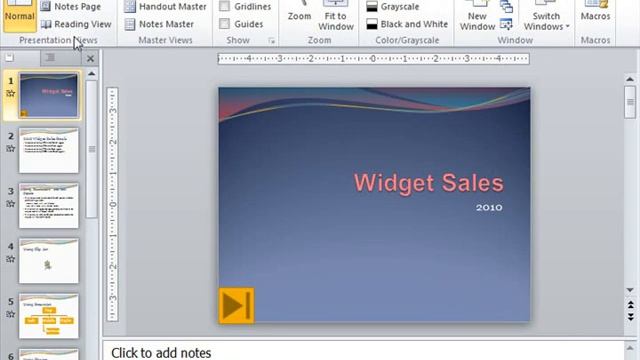
Task: Close the slide thumbnail pane
Action: (x=90, y=58)
